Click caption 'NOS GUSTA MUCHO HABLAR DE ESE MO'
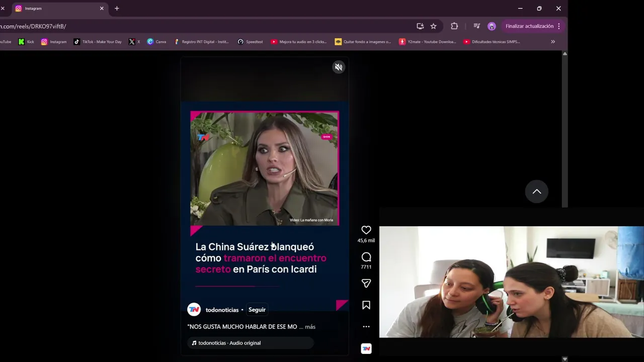Image resolution: width=644 pixels, height=362 pixels. point(243,327)
